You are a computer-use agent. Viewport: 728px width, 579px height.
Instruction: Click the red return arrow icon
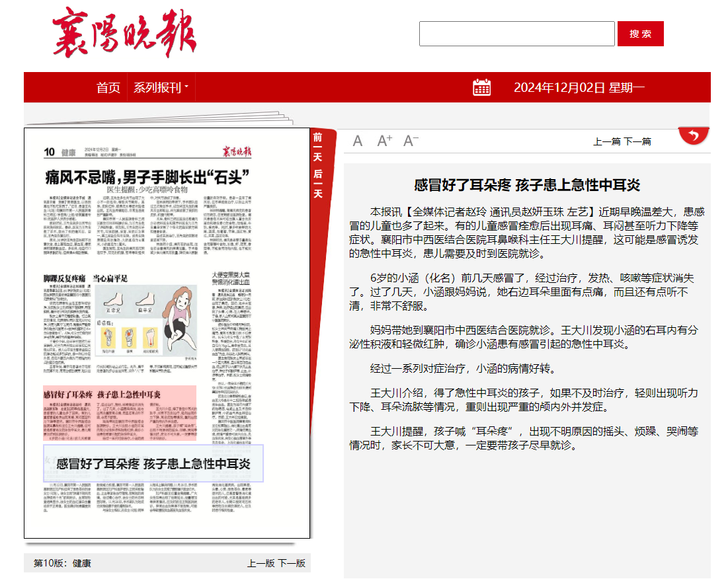click(694, 136)
